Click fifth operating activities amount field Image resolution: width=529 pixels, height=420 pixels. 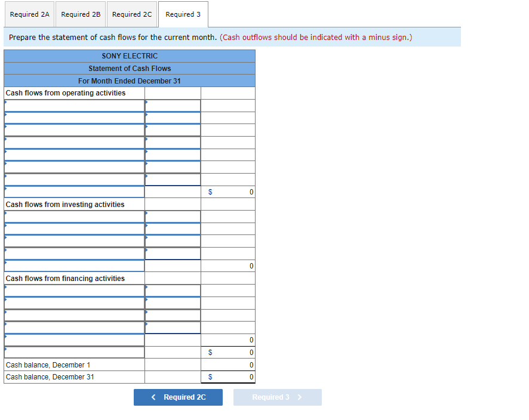173,155
